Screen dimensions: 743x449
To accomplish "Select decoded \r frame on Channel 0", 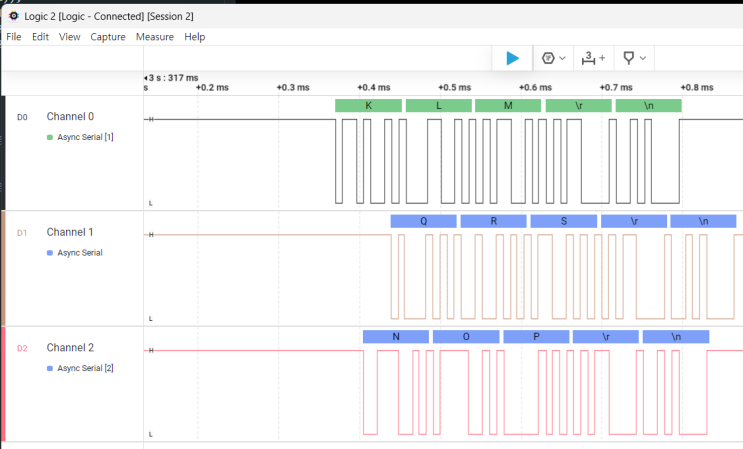I will [579, 106].
